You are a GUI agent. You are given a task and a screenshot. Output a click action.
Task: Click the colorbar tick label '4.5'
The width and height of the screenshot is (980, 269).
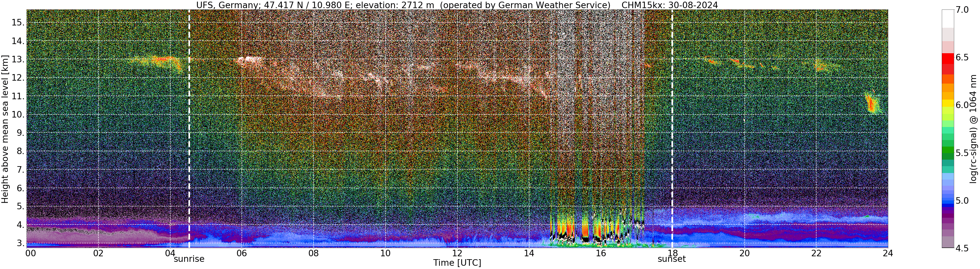click(x=962, y=248)
